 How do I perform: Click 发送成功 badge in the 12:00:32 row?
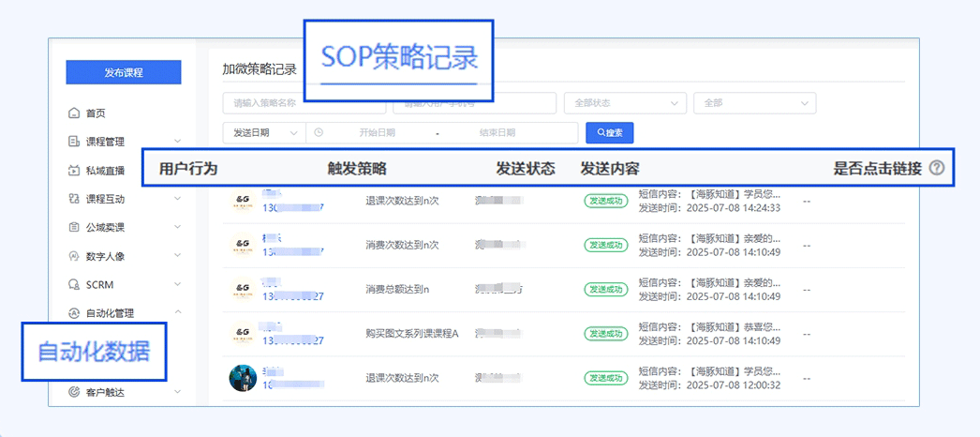[x=605, y=378]
